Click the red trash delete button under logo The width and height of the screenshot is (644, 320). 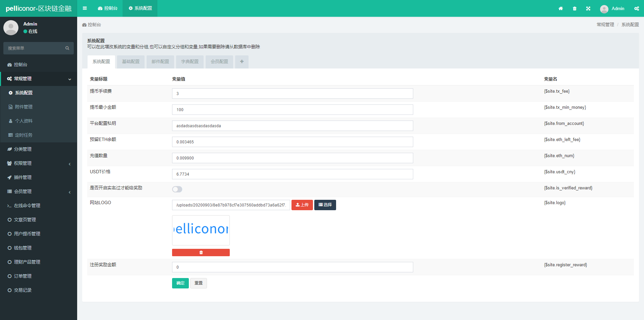[x=201, y=253]
